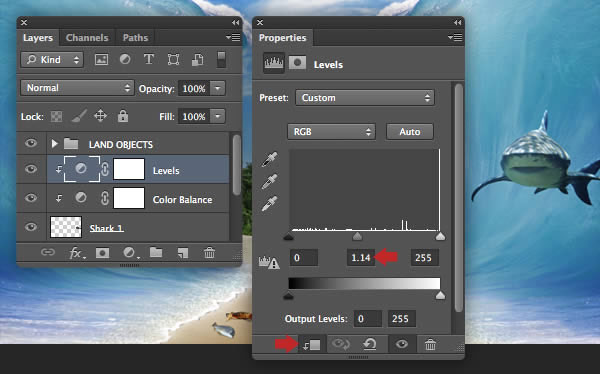Collapse the Layers panel double-arrow icon
Image resolution: width=600 pixels, height=374 pixels.
(x=235, y=23)
